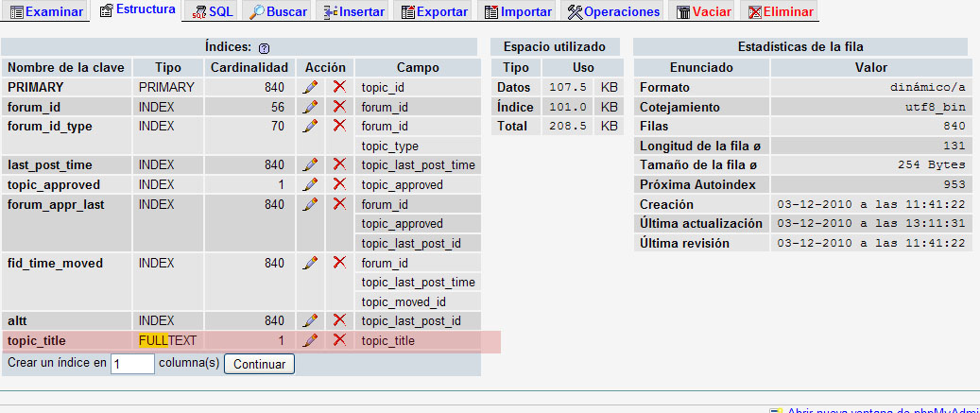This screenshot has width=980, height=413.
Task: Select the PRIMARY key name cell
Action: [x=67, y=88]
